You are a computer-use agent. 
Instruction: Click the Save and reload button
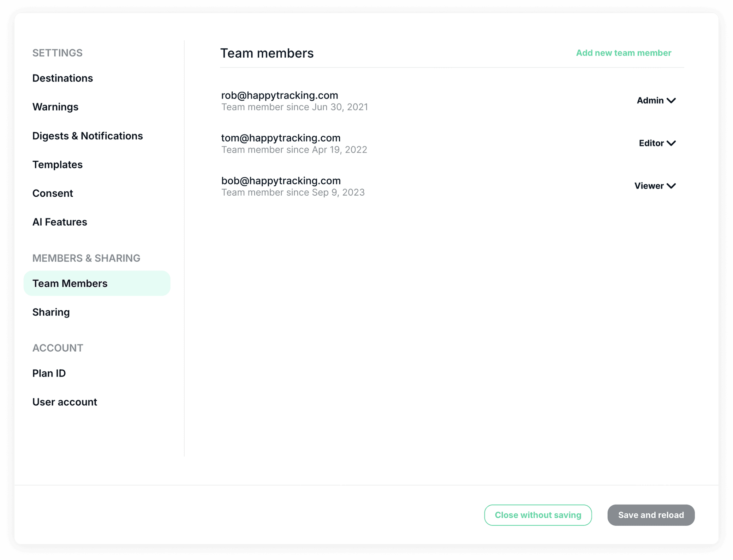[651, 515]
